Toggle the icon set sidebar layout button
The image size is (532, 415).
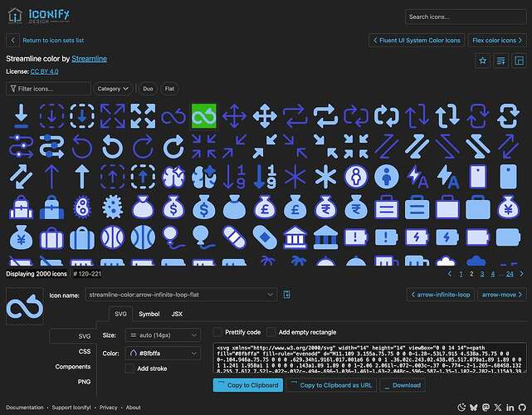click(x=519, y=61)
